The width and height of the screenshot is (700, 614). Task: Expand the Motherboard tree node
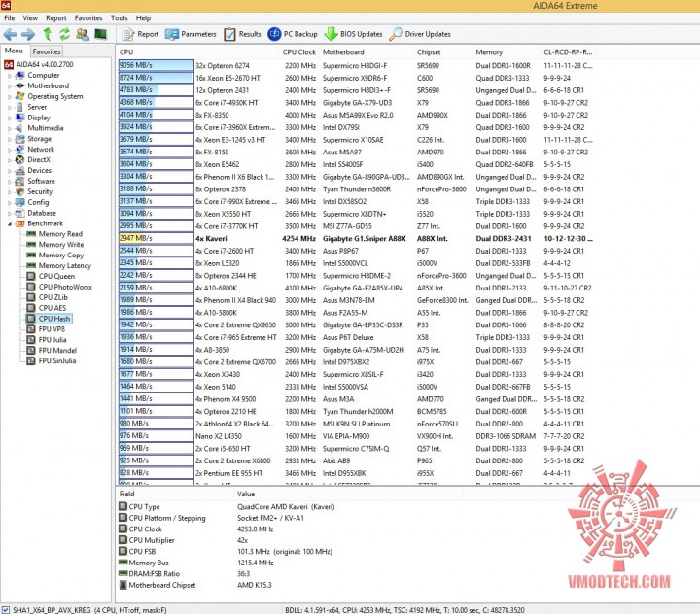pyautogui.click(x=10, y=86)
